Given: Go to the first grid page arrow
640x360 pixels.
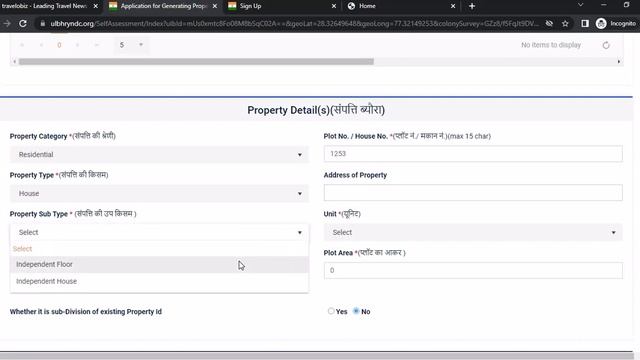Looking at the screenshot, I should tap(22, 45).
